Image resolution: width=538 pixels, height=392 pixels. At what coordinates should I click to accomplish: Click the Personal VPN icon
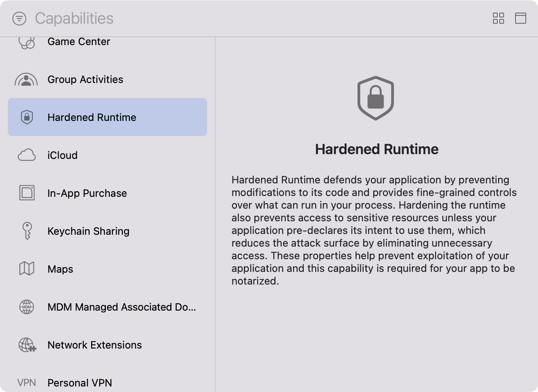(27, 383)
